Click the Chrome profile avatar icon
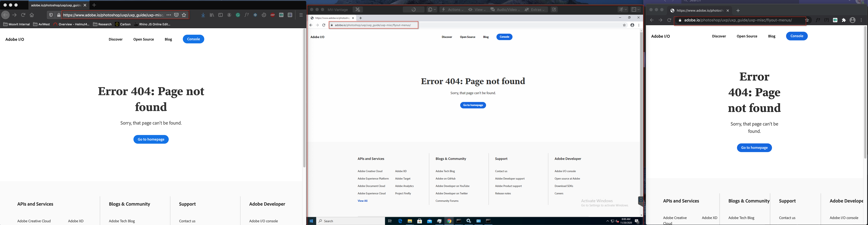 point(853,20)
